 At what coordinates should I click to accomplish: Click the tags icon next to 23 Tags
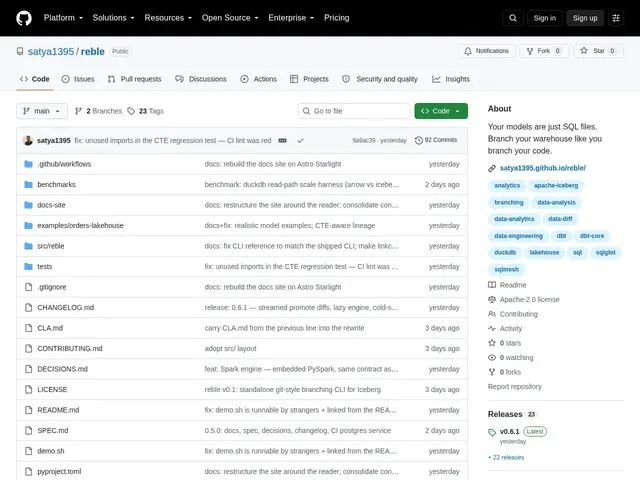(131, 111)
